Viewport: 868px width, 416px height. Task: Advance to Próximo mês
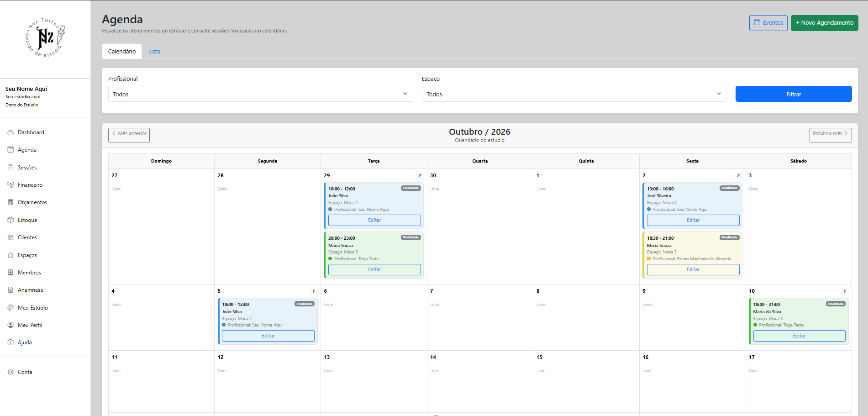pyautogui.click(x=831, y=134)
